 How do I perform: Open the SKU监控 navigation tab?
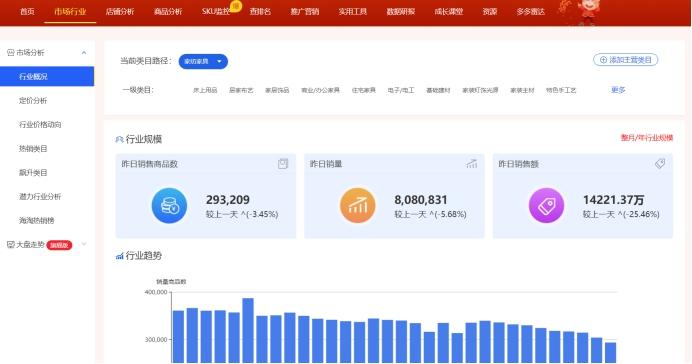coord(216,12)
